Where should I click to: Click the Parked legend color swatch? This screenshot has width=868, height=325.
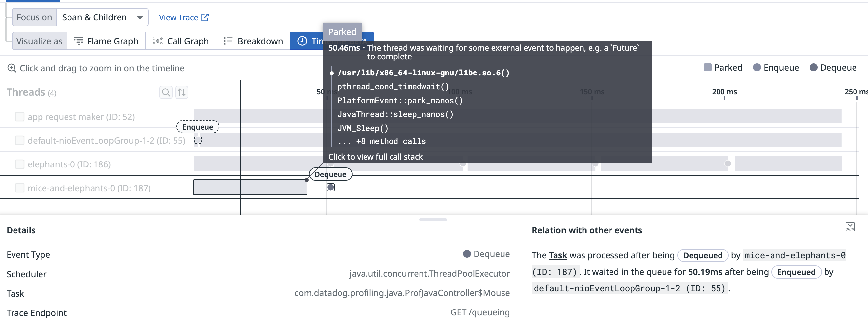[707, 68]
